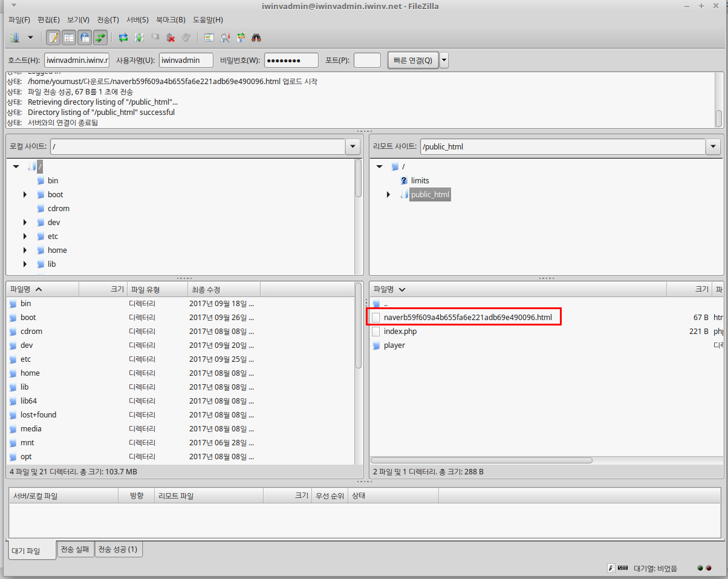Viewport: 728px width, 579px height.
Task: Expand the dev folder in local tree
Action: 25,223
